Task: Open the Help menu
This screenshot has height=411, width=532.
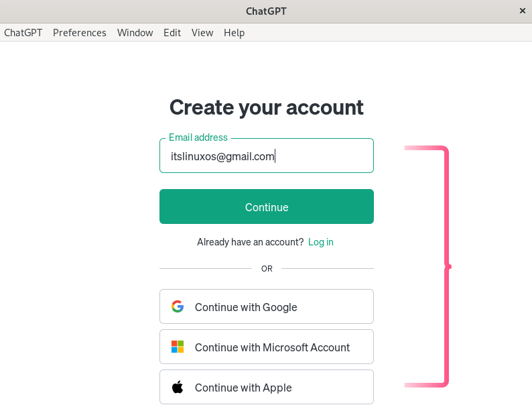Action: coord(234,33)
